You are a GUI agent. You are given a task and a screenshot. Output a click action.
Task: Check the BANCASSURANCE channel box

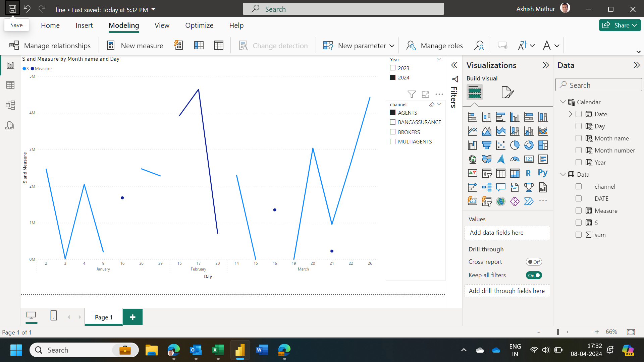coord(393,122)
